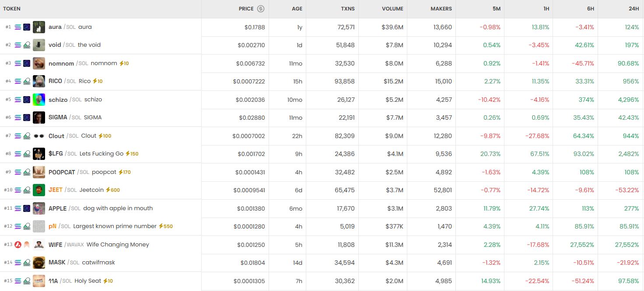Click the Clout sunglasses token icon
Viewport: 644px width, 291px height.
click(x=39, y=136)
